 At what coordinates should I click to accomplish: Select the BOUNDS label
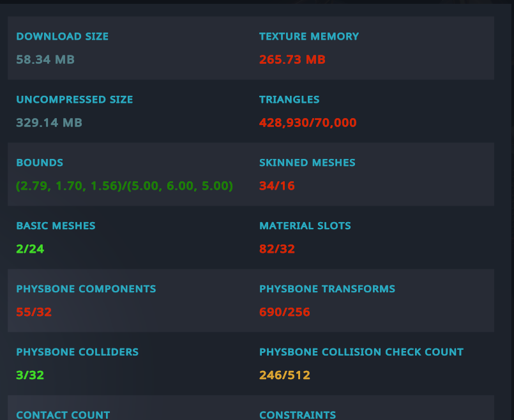point(40,163)
